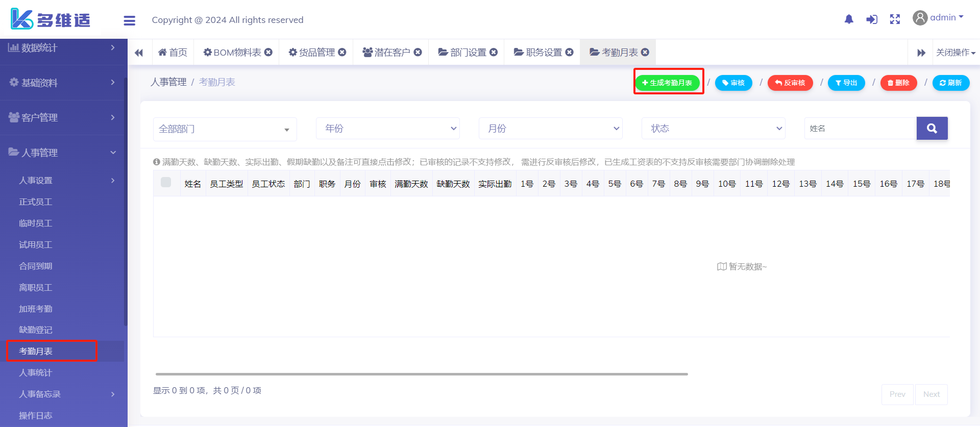Image resolution: width=980 pixels, height=427 pixels.
Task: Click the horizontal table scrollbar
Action: pyautogui.click(x=422, y=374)
